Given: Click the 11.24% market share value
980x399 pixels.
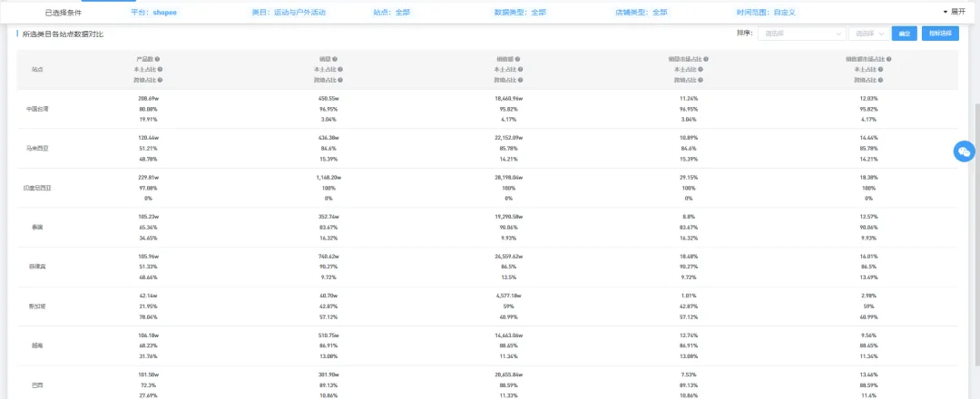Looking at the screenshot, I should tap(689, 98).
